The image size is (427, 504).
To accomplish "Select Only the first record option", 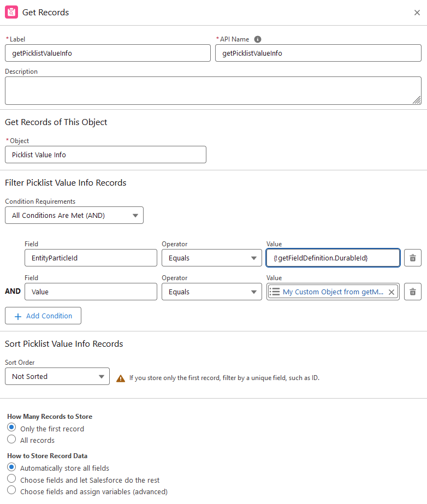I will 11,428.
